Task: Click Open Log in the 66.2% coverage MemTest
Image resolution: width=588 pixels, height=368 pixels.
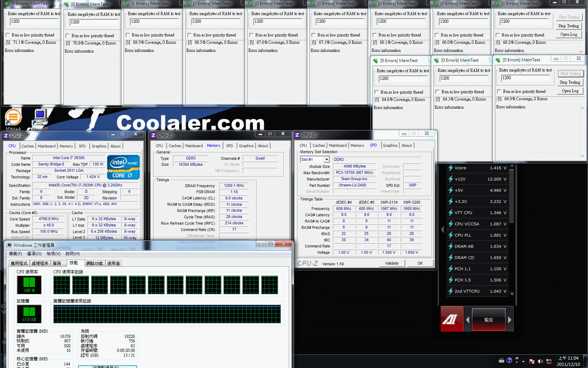Action: pos(569,34)
